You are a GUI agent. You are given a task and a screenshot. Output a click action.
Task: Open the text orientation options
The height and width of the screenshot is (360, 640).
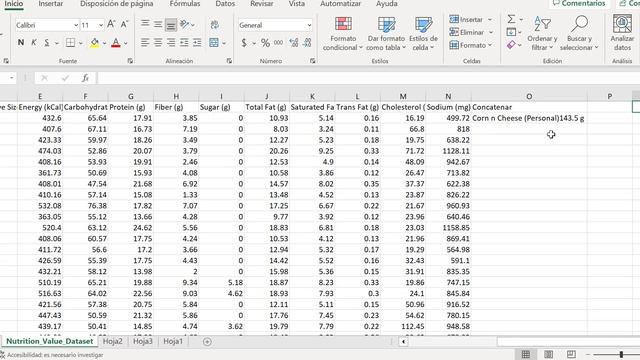(187, 24)
